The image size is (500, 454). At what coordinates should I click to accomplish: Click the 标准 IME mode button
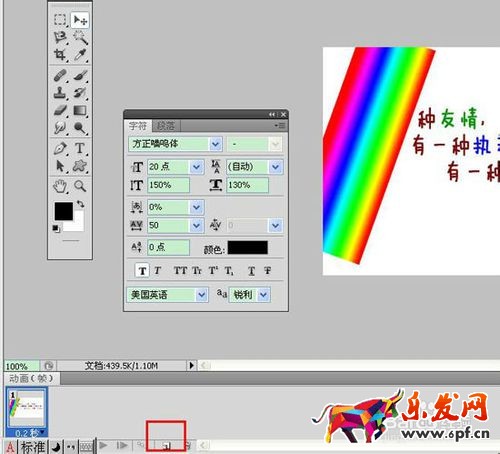[33, 447]
